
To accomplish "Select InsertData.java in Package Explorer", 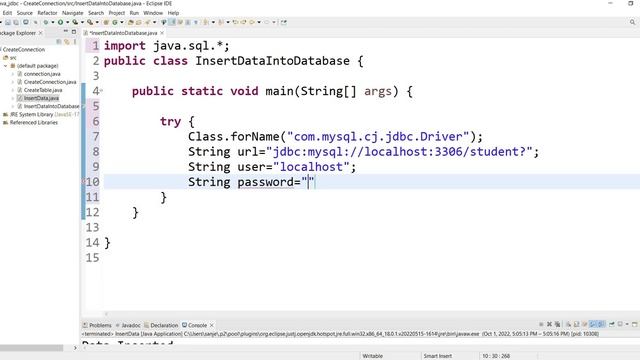I will pyautogui.click(x=41, y=98).
